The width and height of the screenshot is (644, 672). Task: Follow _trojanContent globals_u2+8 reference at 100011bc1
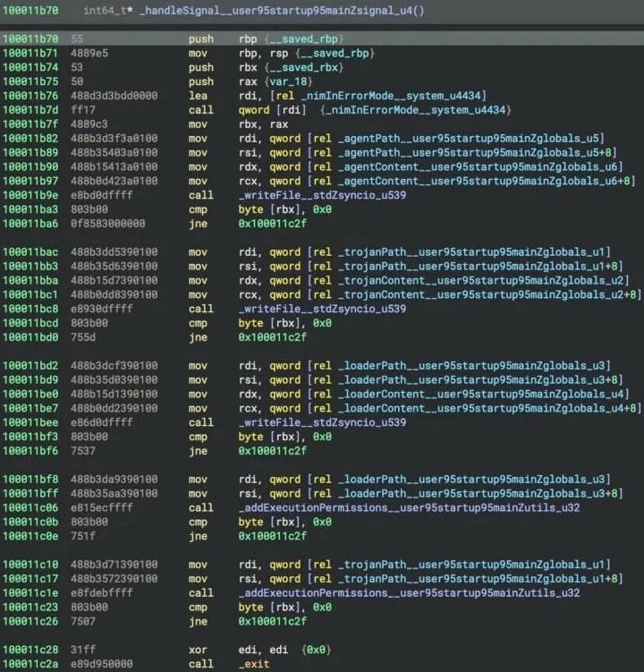[487, 294]
